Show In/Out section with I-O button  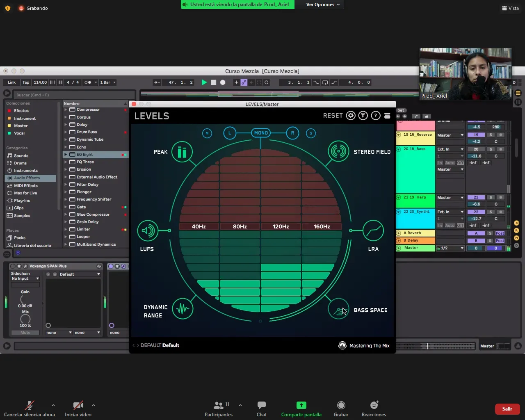(516, 223)
